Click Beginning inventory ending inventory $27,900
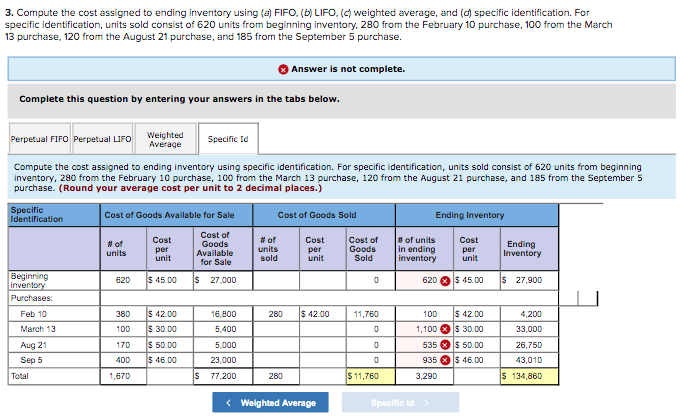The height and width of the screenshot is (417, 684). click(x=529, y=280)
